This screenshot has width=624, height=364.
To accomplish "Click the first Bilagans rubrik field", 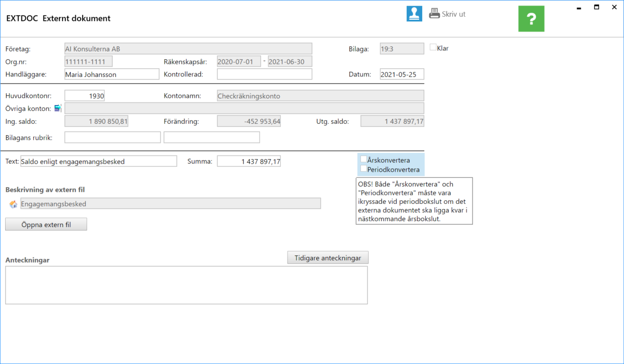I will coord(112,137).
